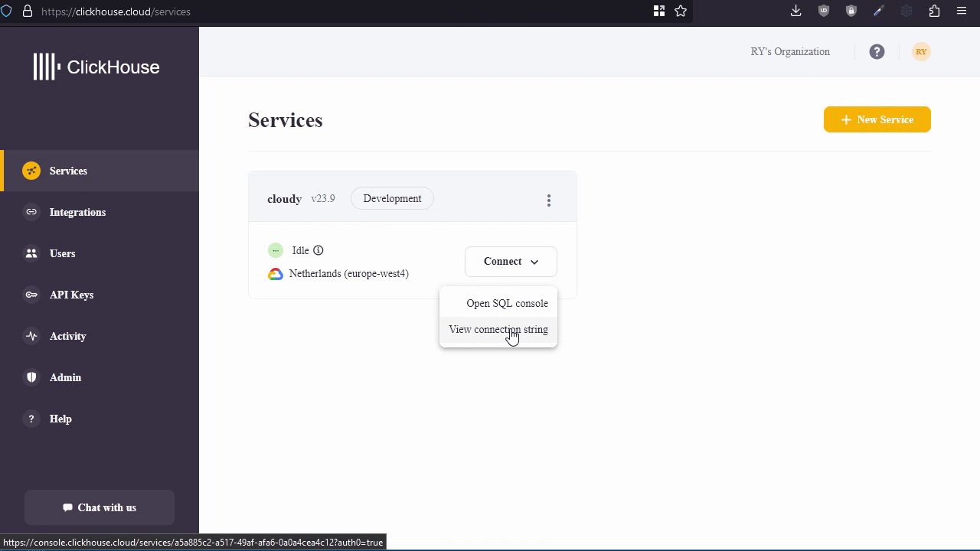Click the New Service button
The image size is (980, 551).
(877, 119)
